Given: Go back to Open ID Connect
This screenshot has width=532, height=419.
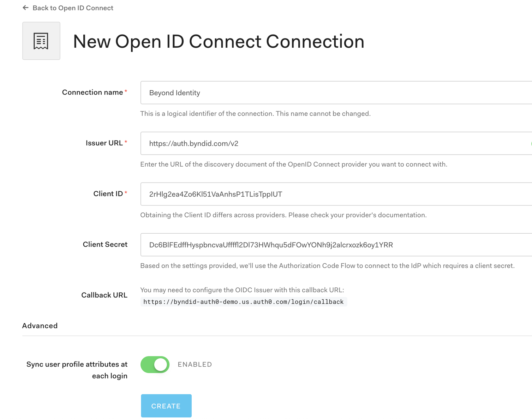Looking at the screenshot, I should click(73, 8).
